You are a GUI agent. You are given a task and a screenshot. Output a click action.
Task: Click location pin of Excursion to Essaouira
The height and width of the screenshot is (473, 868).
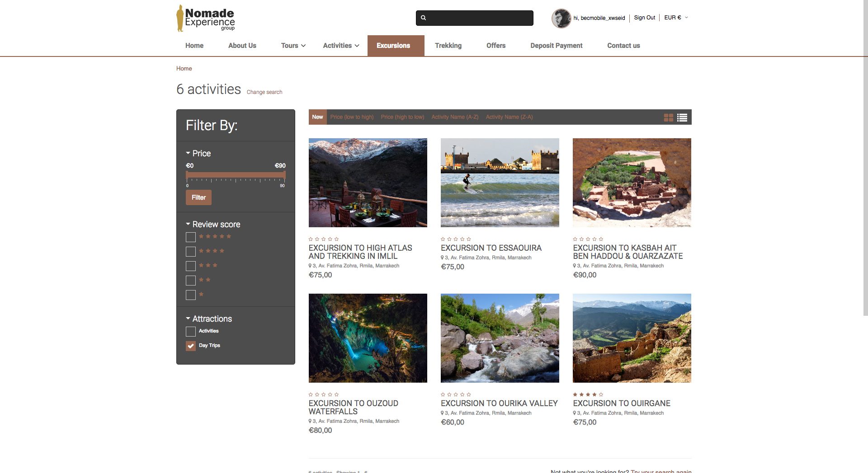pyautogui.click(x=442, y=258)
